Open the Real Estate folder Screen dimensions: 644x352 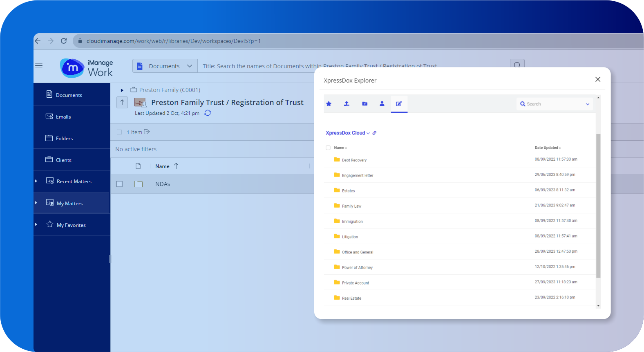pyautogui.click(x=351, y=298)
